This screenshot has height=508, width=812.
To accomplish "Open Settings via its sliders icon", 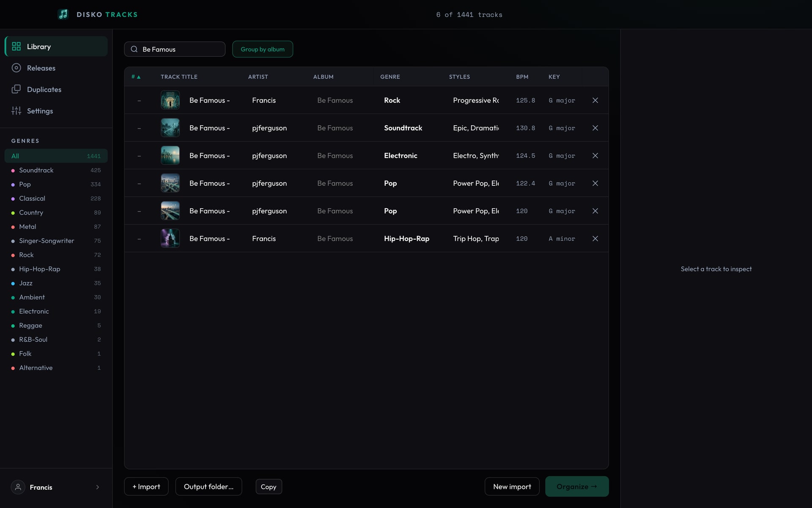I will [16, 111].
